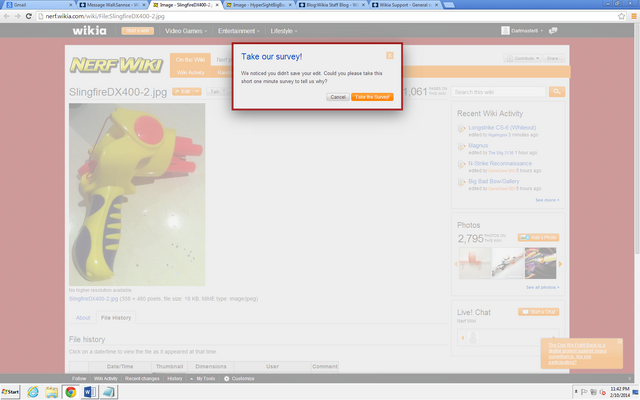Open the N-Strike Reconnaissance activity link

click(x=500, y=163)
